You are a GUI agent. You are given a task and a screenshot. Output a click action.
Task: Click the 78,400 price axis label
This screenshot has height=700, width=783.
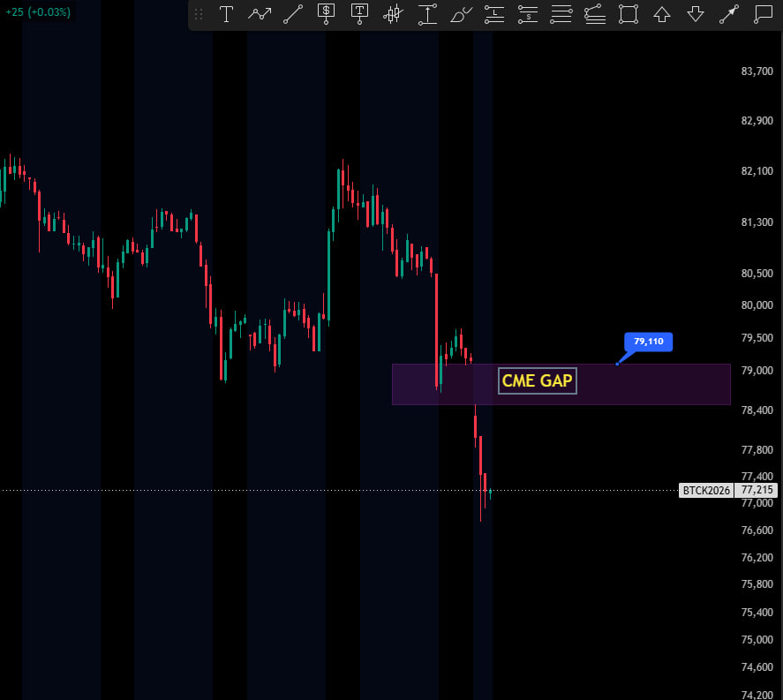(757, 410)
